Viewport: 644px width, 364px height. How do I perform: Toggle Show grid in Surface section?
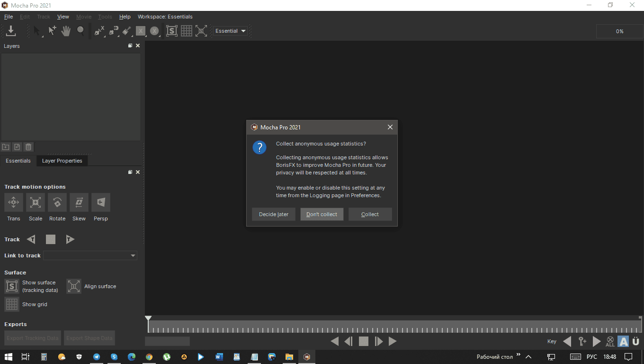pos(12,304)
